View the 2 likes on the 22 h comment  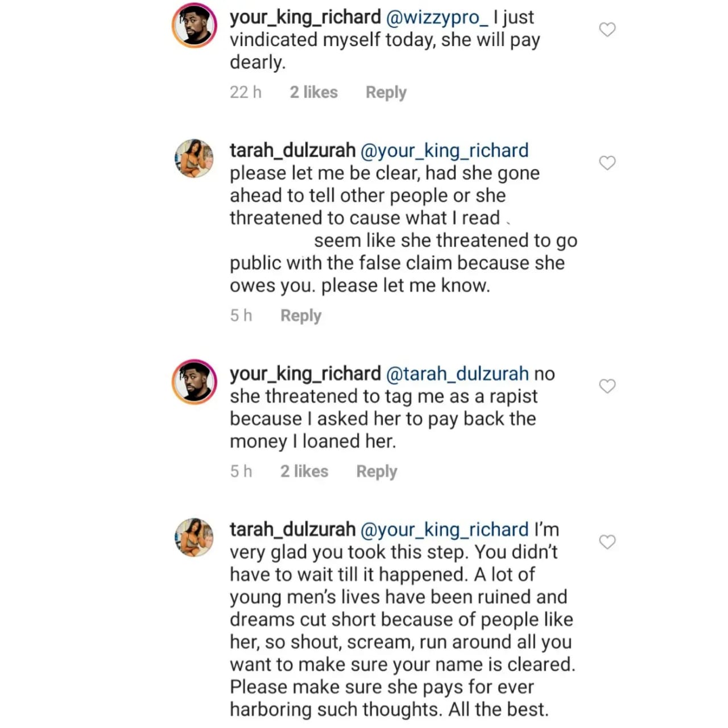tap(313, 92)
